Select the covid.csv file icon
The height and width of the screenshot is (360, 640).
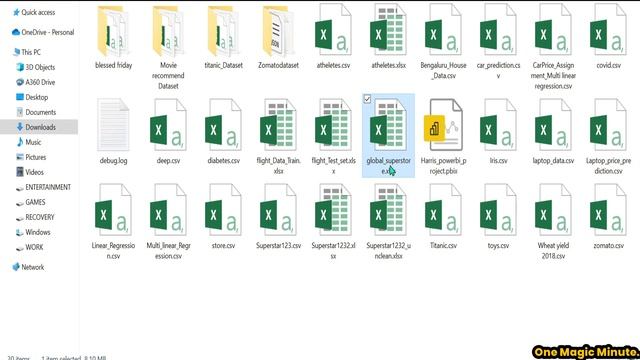[x=608, y=29]
